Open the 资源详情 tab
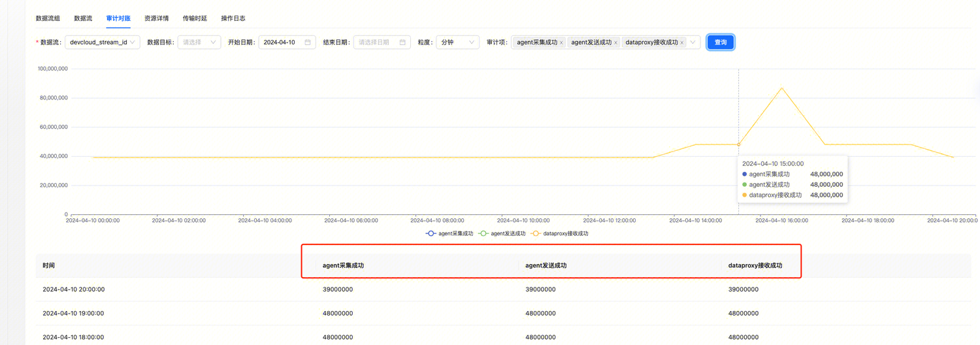Image resolution: width=980 pixels, height=345 pixels. click(x=157, y=18)
